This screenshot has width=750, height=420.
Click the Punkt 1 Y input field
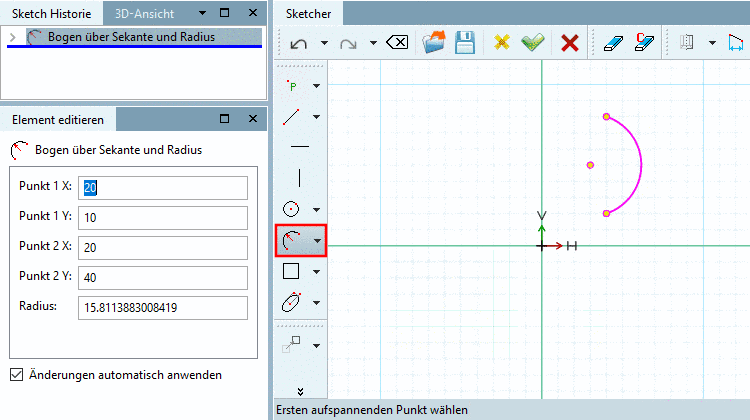163,218
